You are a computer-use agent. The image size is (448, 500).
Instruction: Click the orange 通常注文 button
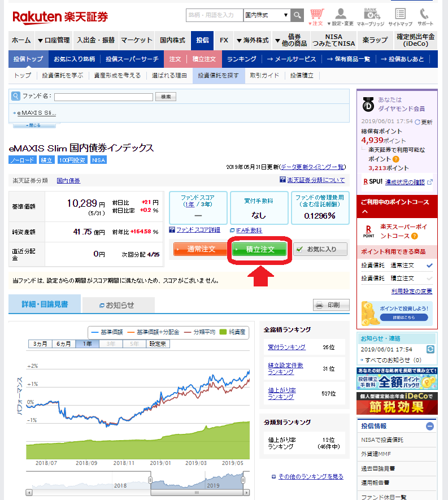tap(200, 249)
